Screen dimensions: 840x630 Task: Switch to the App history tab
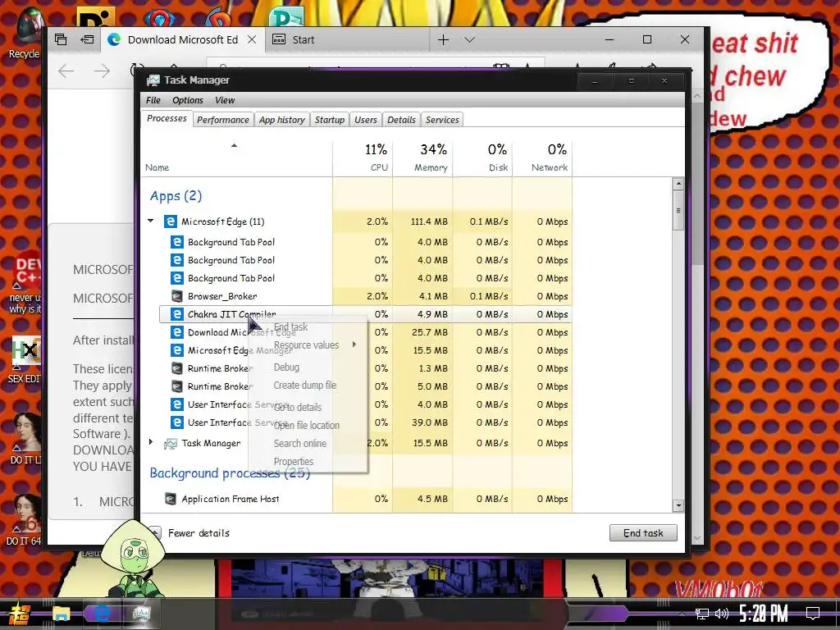coord(282,120)
